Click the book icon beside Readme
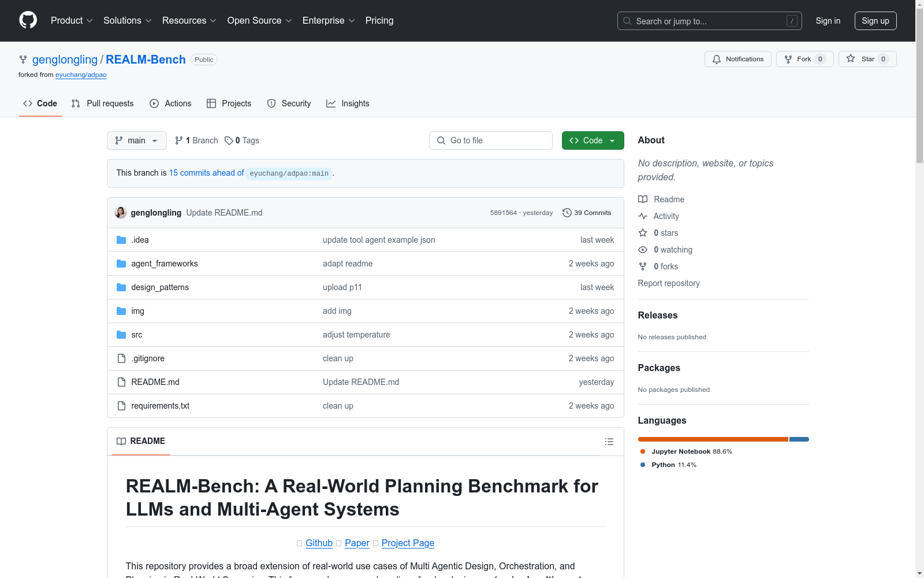 643,199
